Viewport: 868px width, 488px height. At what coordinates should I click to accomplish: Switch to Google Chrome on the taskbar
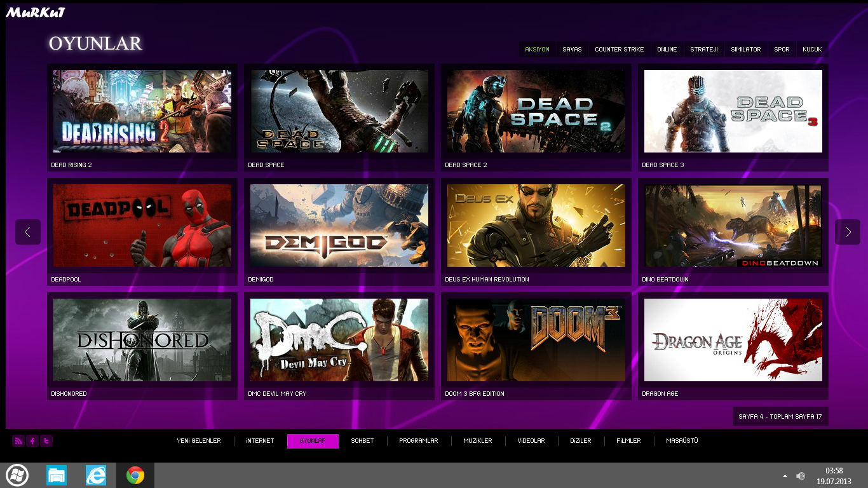135,475
